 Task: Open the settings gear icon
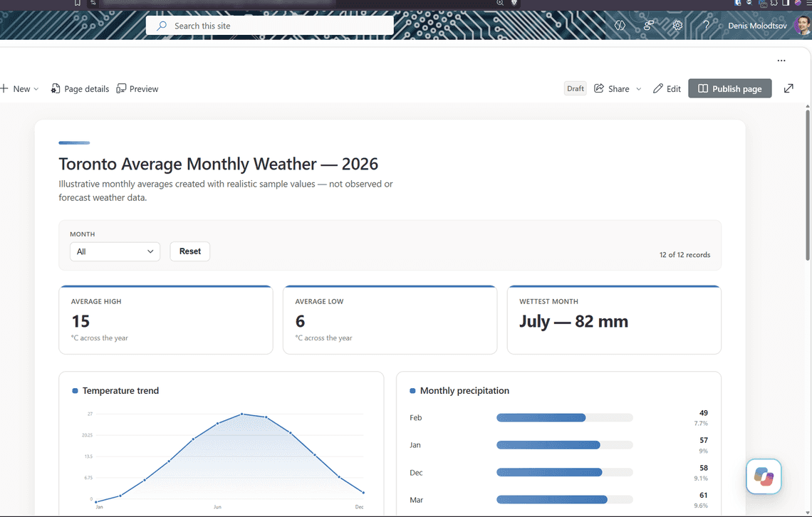677,26
